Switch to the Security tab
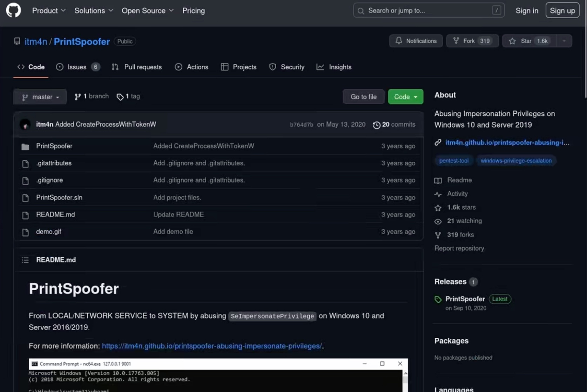The width and height of the screenshot is (587, 392). point(286,67)
